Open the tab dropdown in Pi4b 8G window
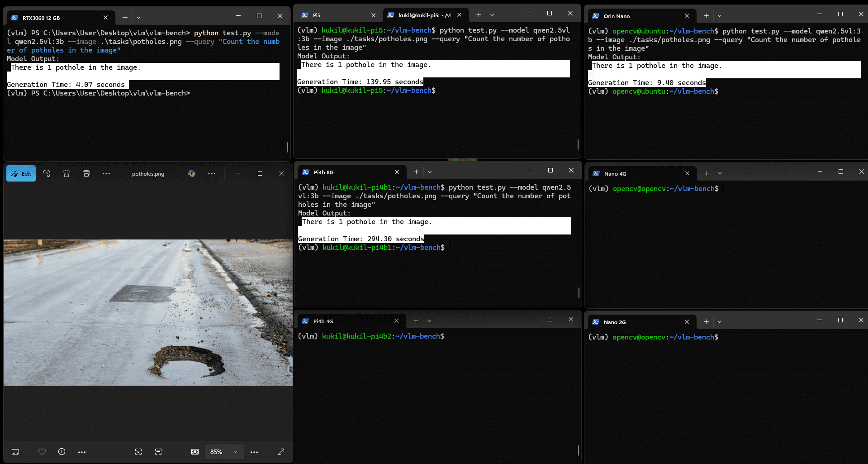The height and width of the screenshot is (464, 868). click(430, 172)
